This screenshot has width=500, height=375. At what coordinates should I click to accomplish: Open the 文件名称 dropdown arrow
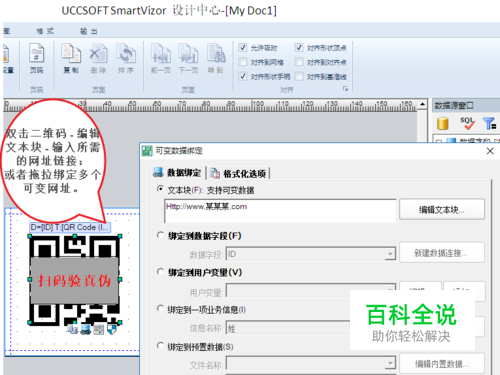(390, 363)
